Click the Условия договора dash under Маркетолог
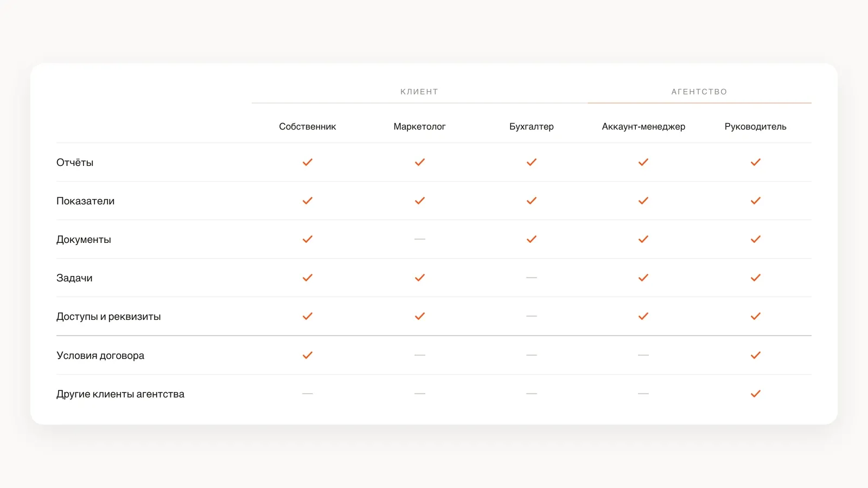The image size is (868, 488). click(420, 355)
